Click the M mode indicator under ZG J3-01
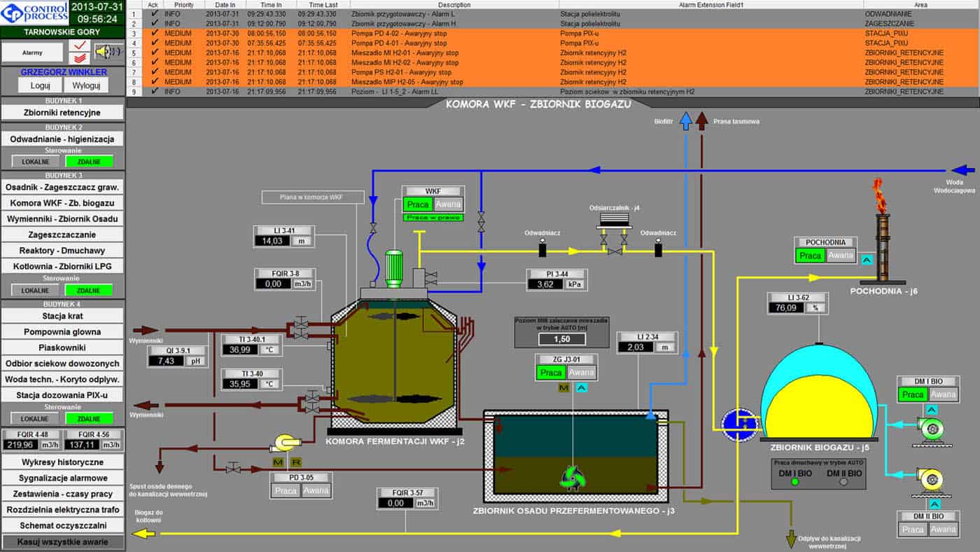 [x=563, y=387]
